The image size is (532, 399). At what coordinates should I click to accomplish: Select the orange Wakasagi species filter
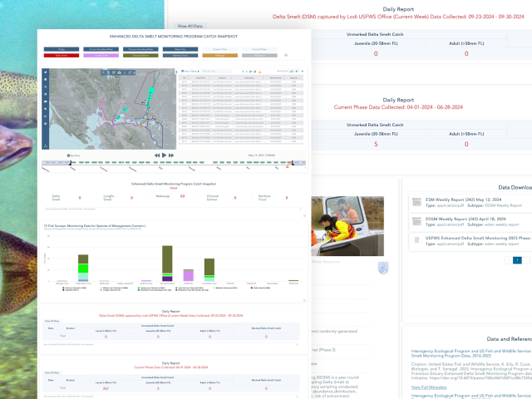219,56
